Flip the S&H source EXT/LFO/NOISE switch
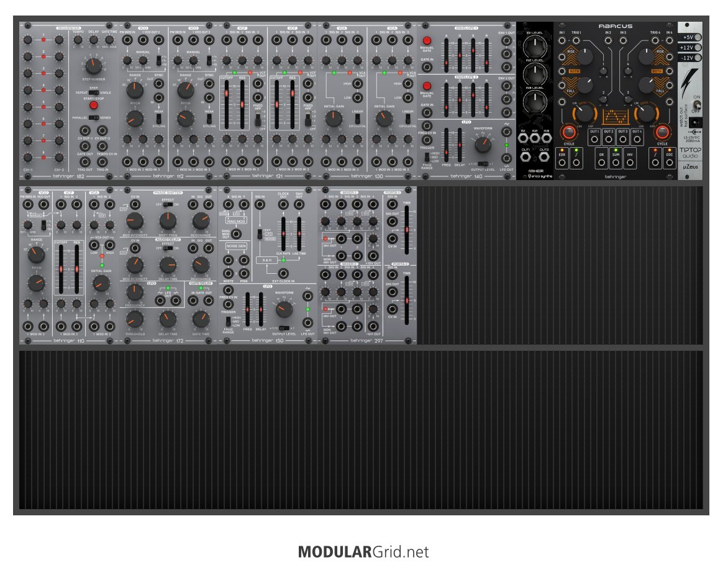728x565 pixels. 260,234
